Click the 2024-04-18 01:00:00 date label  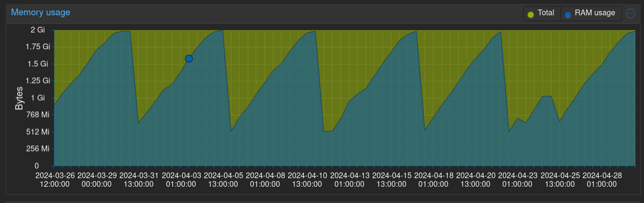coord(434,180)
